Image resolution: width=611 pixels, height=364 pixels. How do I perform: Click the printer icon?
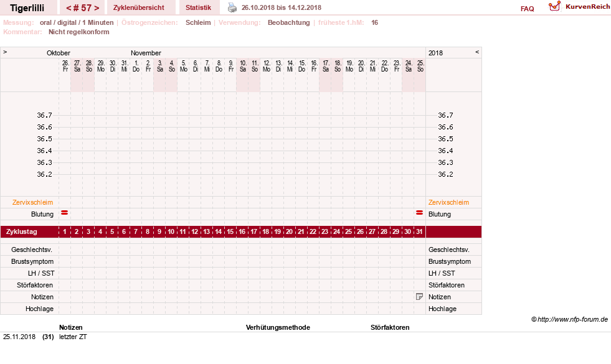[x=232, y=7]
